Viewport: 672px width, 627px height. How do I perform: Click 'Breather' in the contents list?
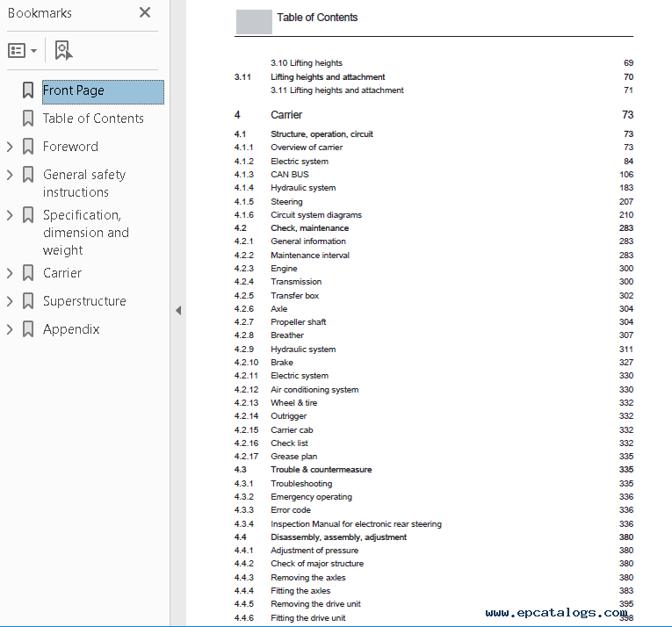click(x=287, y=335)
